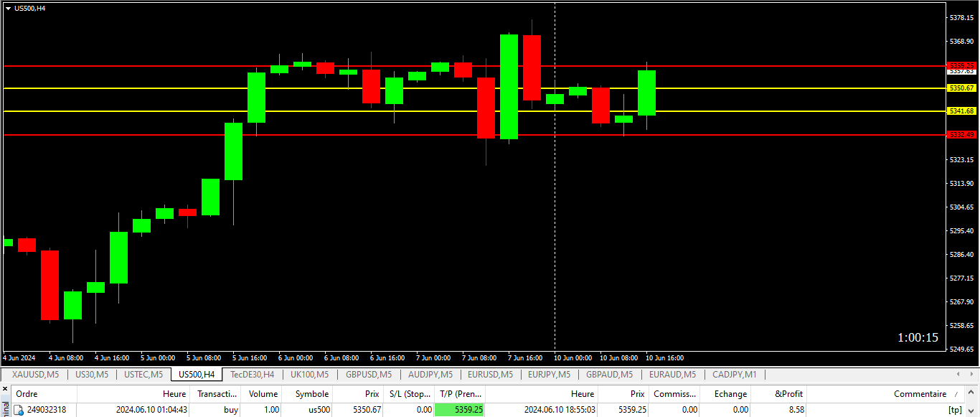Sort by the Commentaire column header
The height and width of the screenshot is (417, 980).
[x=919, y=394]
